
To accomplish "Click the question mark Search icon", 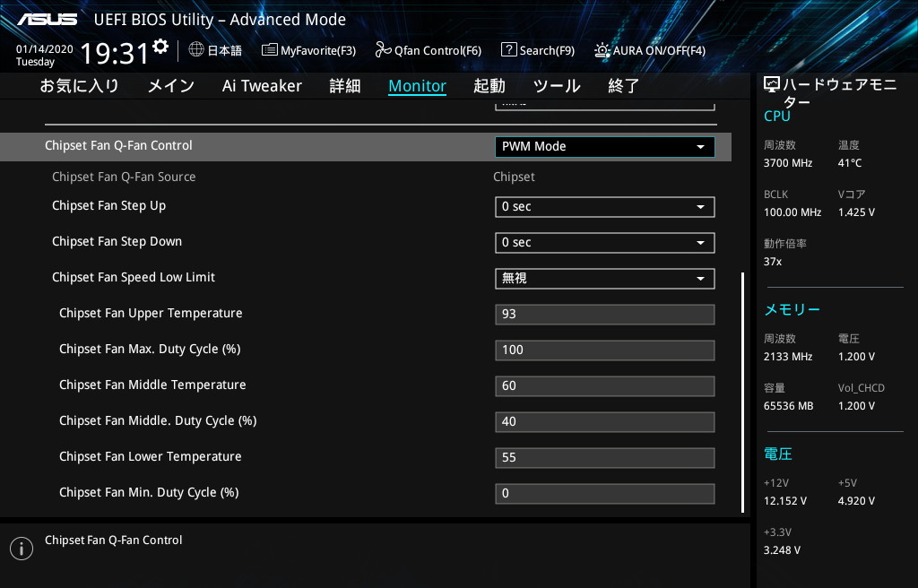I will pyautogui.click(x=509, y=49).
